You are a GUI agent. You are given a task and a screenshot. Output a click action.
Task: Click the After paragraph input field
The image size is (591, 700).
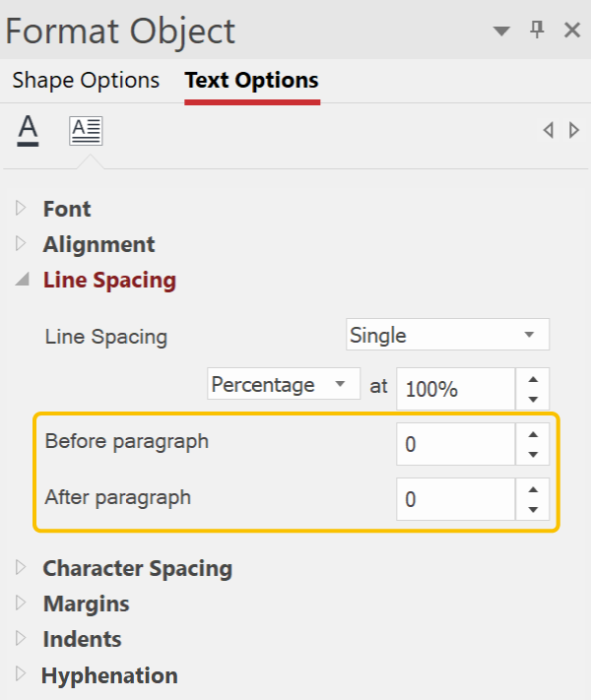[454, 499]
